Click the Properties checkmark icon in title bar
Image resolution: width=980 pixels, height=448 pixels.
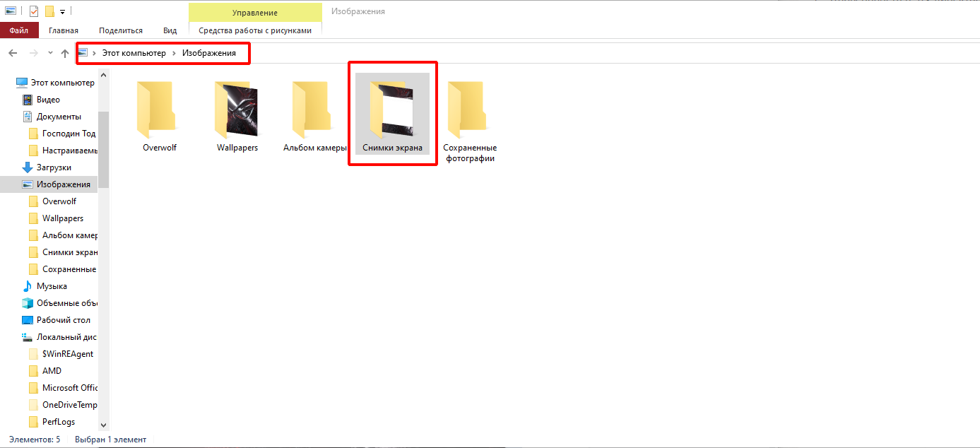(x=33, y=11)
